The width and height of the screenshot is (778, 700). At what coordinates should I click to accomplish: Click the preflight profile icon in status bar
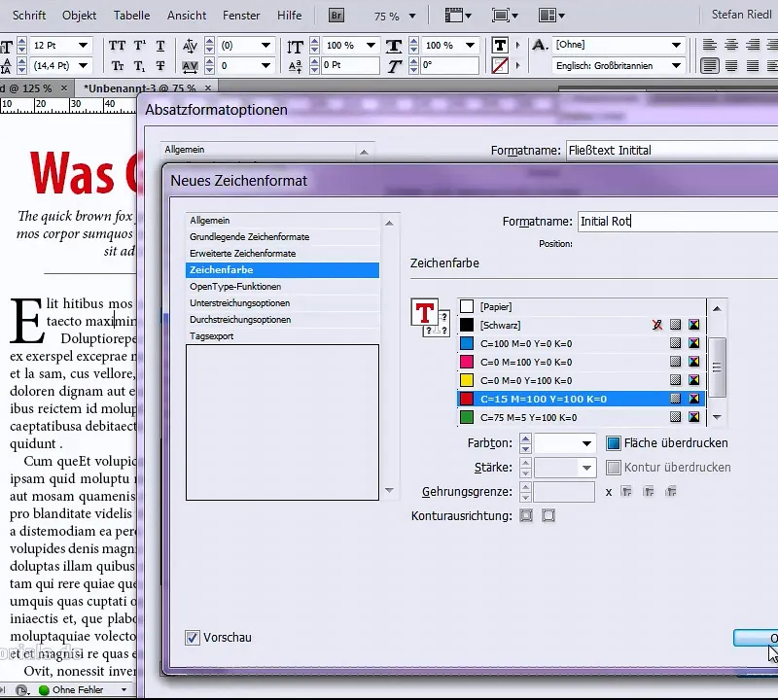tap(21, 690)
